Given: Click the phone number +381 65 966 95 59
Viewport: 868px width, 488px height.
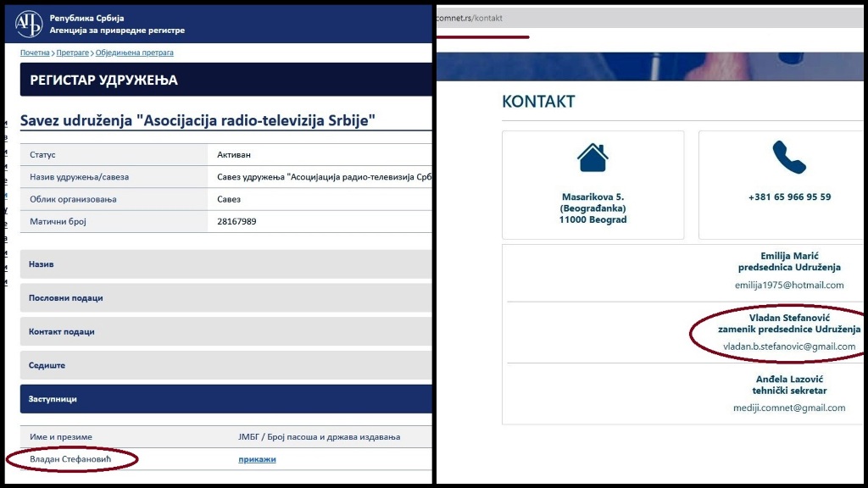Looking at the screenshot, I should (789, 197).
